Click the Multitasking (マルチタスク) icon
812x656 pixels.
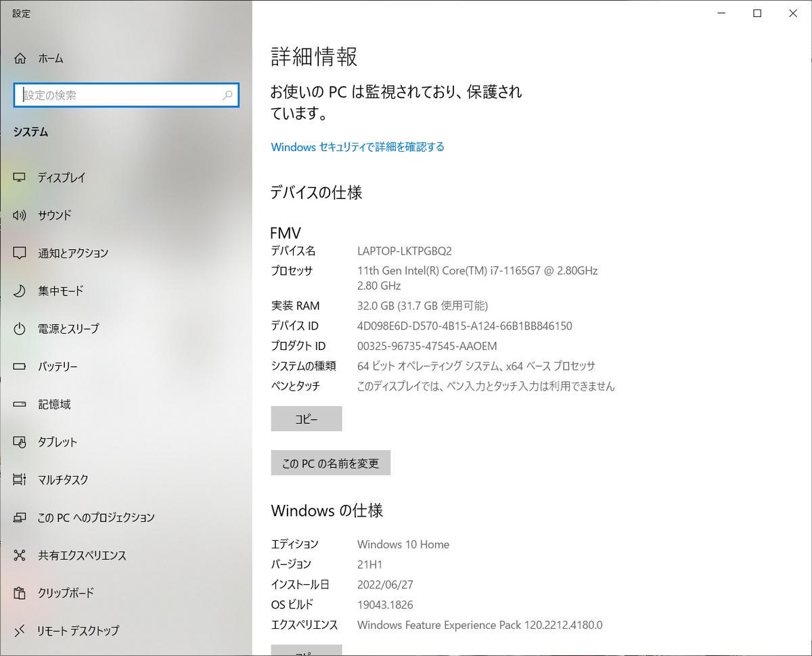coord(20,480)
